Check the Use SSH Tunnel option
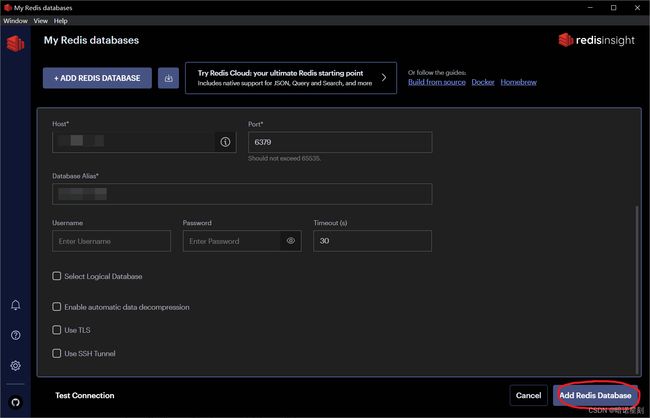 (57, 353)
